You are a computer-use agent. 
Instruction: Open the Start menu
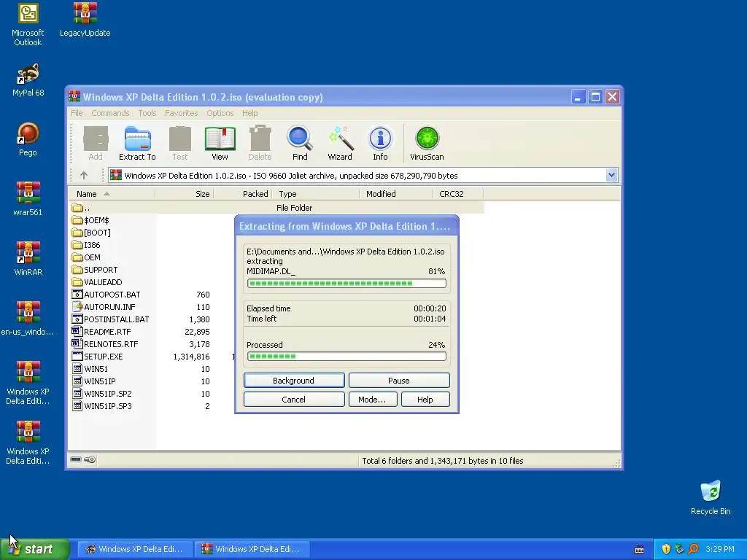tap(34, 549)
